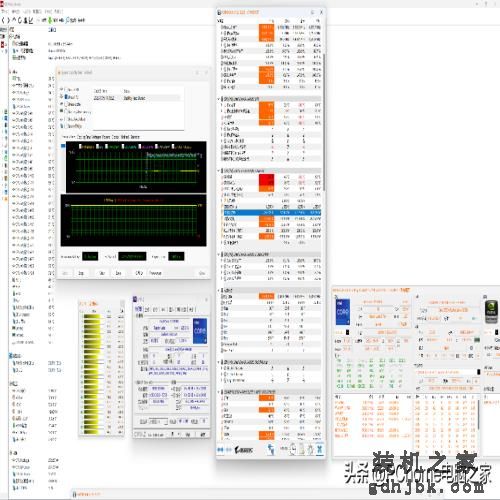Toggle first legend checkbox in temperature graph
Image resolution: width=500 pixels, height=500 pixels.
tap(80, 146)
